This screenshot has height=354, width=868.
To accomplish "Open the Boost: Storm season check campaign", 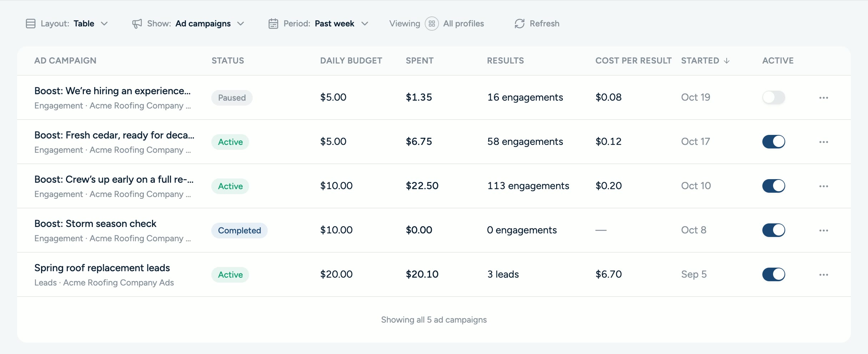I will pyautogui.click(x=95, y=224).
